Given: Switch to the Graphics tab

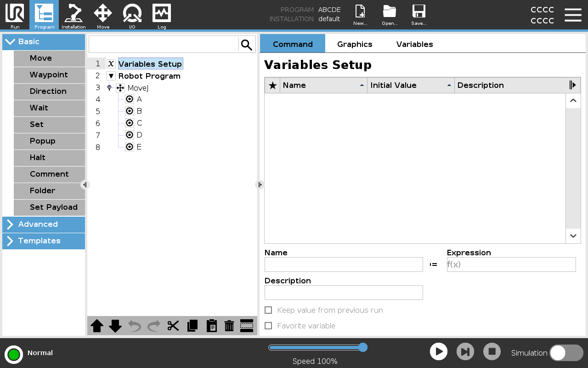Looking at the screenshot, I should point(355,44).
